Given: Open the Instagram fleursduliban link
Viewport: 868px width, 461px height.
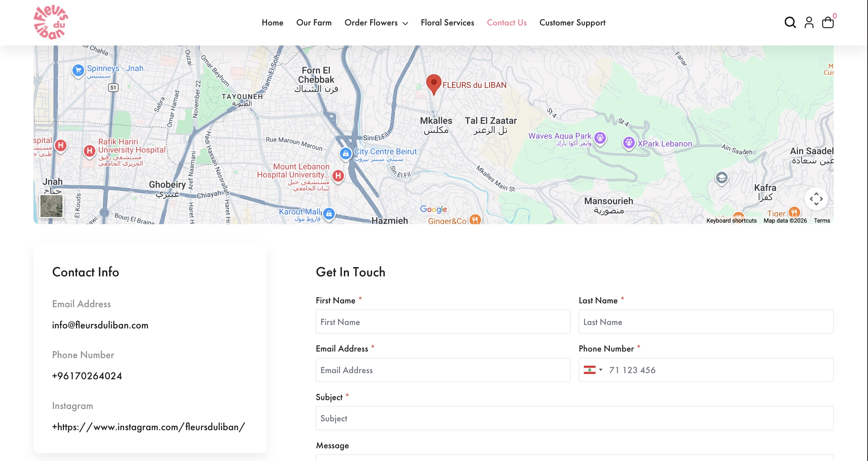Looking at the screenshot, I should (x=148, y=427).
